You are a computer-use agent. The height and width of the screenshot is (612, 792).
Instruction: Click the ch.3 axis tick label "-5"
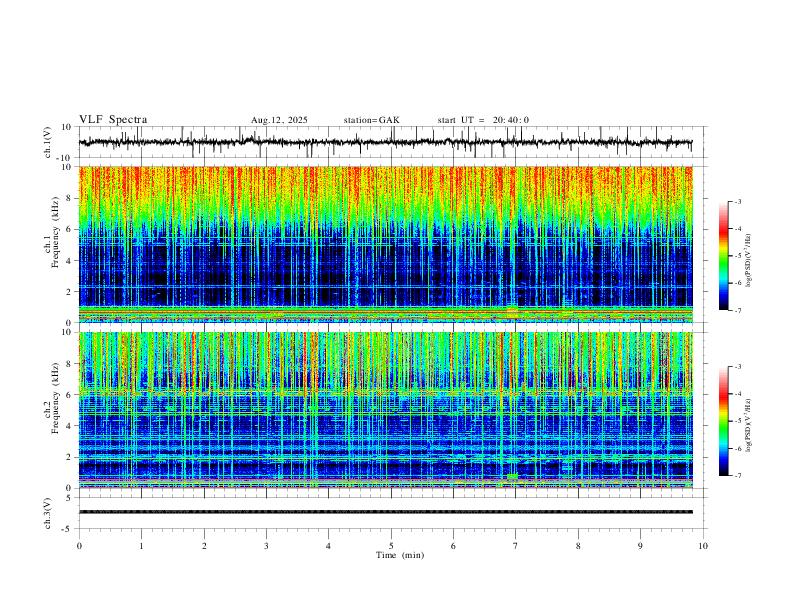(x=68, y=529)
